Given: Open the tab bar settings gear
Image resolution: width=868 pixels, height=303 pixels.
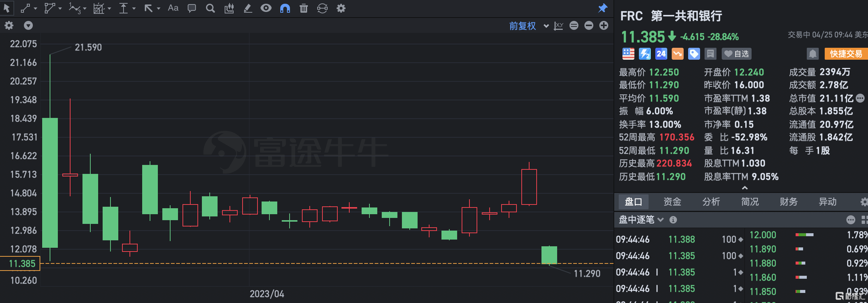Looking at the screenshot, I should [864, 202].
